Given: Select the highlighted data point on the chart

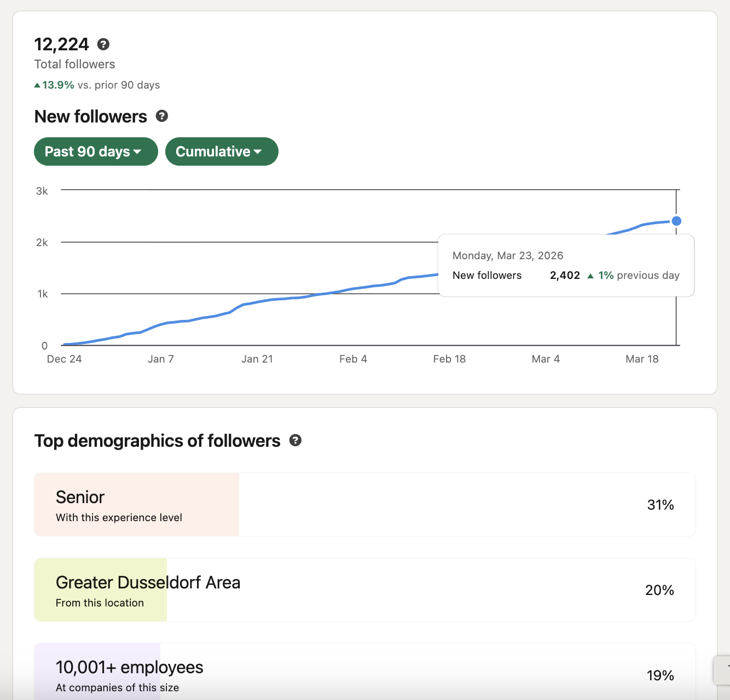Looking at the screenshot, I should click(x=676, y=221).
